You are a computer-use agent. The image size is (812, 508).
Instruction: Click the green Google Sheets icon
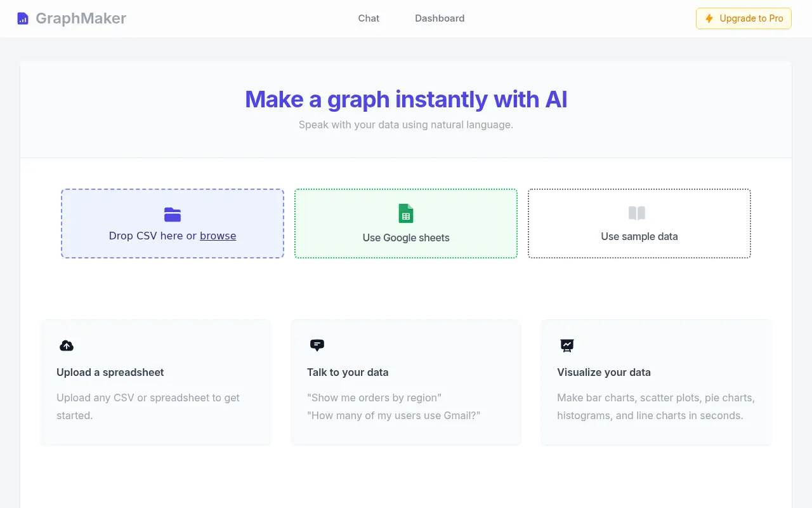405,214
